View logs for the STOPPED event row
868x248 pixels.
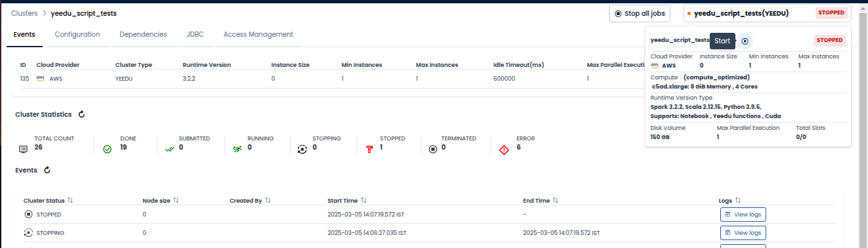743,215
